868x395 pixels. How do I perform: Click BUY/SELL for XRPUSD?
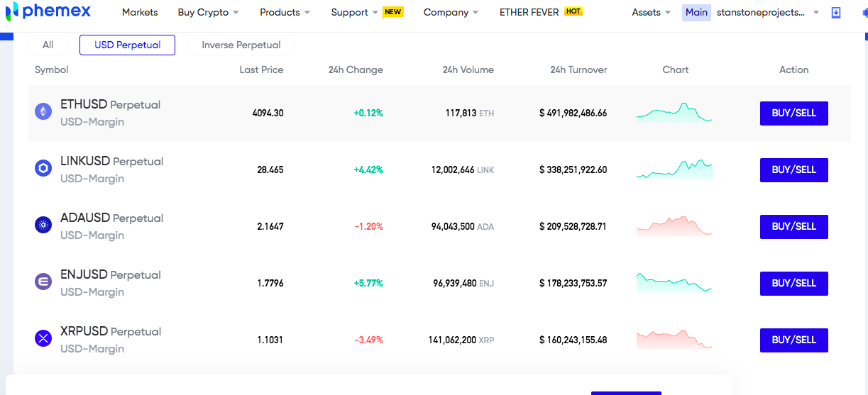(x=793, y=340)
